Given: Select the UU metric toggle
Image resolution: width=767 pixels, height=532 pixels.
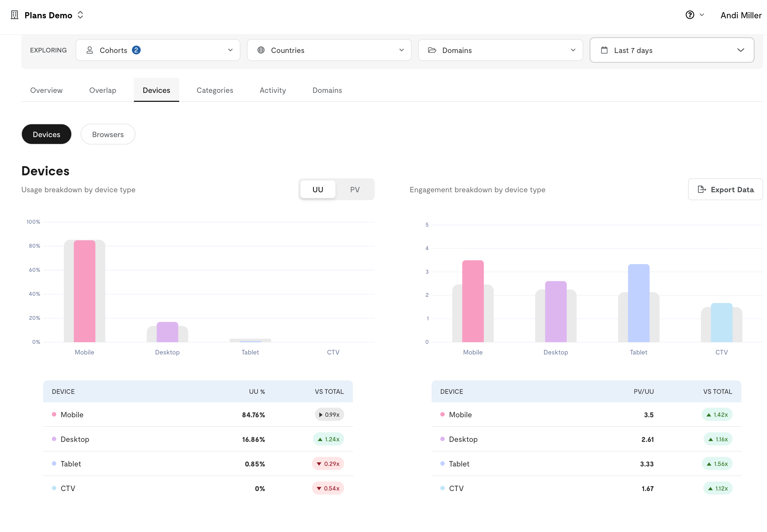Looking at the screenshot, I should (x=318, y=189).
